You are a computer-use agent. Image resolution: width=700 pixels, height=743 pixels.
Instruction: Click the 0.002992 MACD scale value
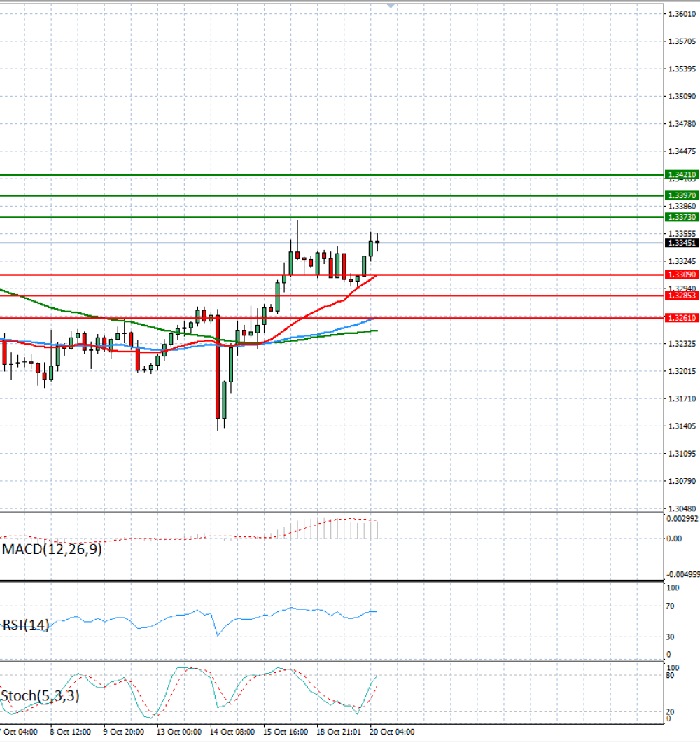[x=682, y=519]
